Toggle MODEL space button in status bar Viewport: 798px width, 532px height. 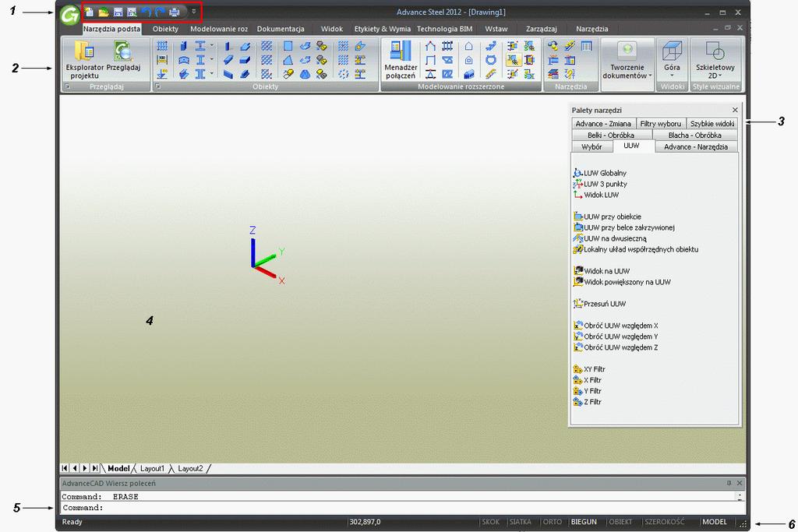pos(715,522)
